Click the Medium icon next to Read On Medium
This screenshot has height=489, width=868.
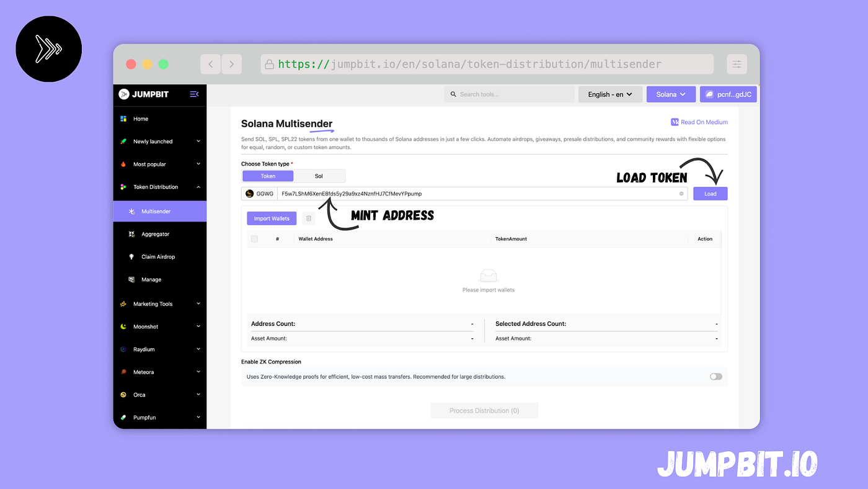point(675,122)
